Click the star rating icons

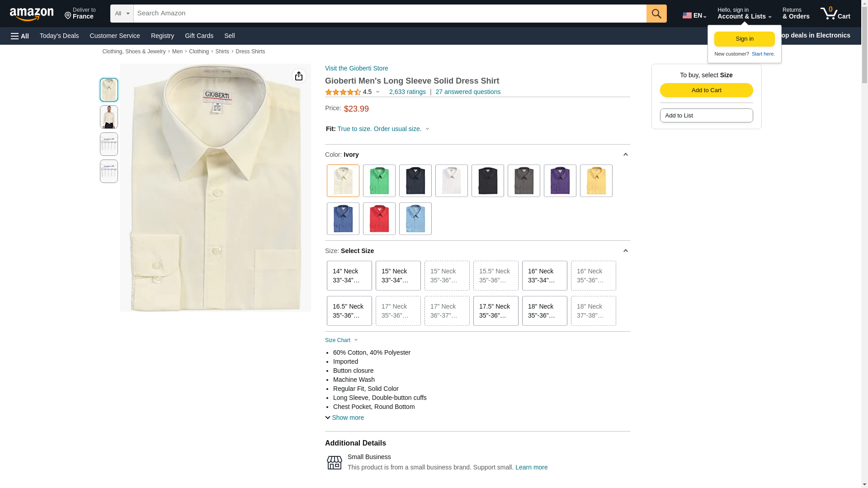343,92
